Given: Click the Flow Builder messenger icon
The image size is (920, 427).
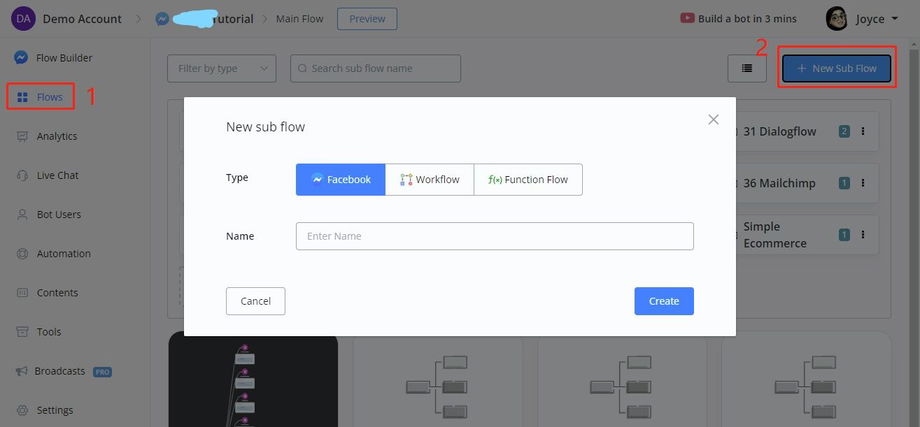Looking at the screenshot, I should tap(21, 57).
